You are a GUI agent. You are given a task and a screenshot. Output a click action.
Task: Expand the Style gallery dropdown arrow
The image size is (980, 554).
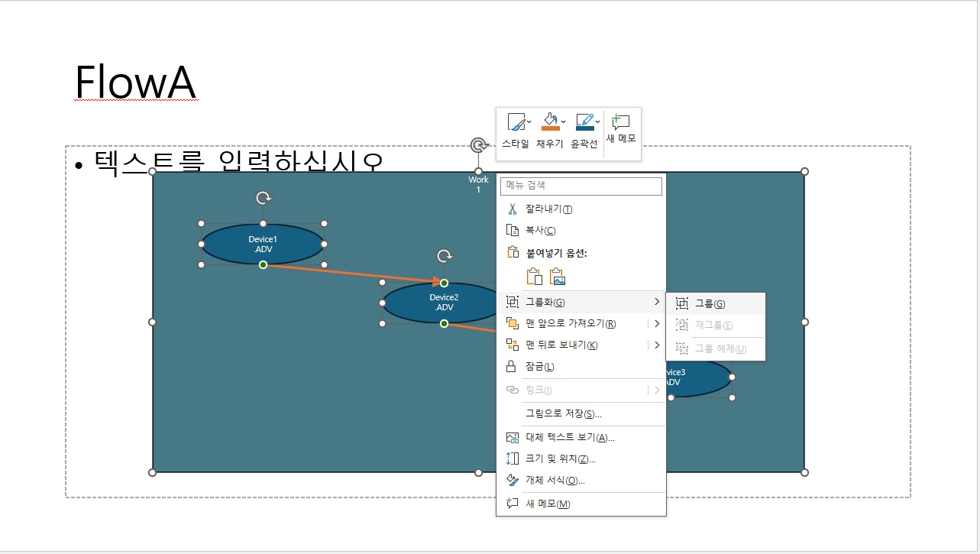click(529, 121)
